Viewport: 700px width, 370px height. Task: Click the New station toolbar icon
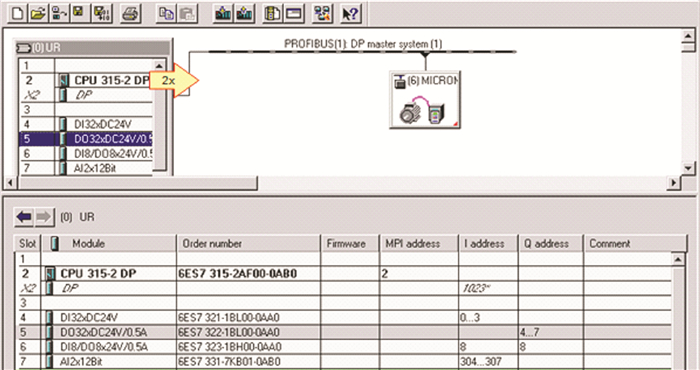coord(17,14)
